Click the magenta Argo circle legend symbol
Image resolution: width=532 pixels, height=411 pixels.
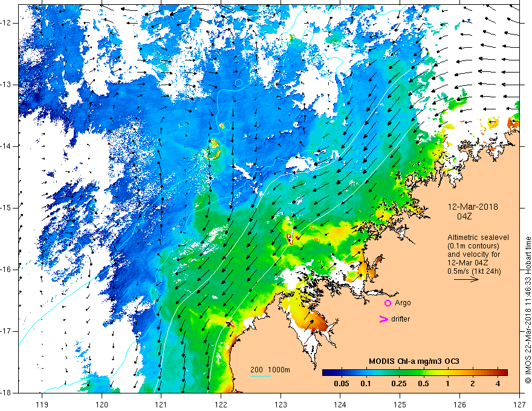pyautogui.click(x=388, y=303)
